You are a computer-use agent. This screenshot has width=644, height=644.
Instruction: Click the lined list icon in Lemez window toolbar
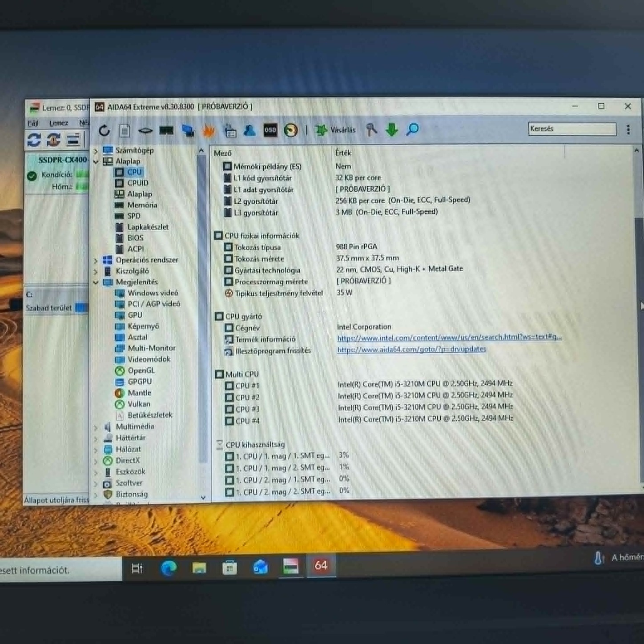coord(73,140)
